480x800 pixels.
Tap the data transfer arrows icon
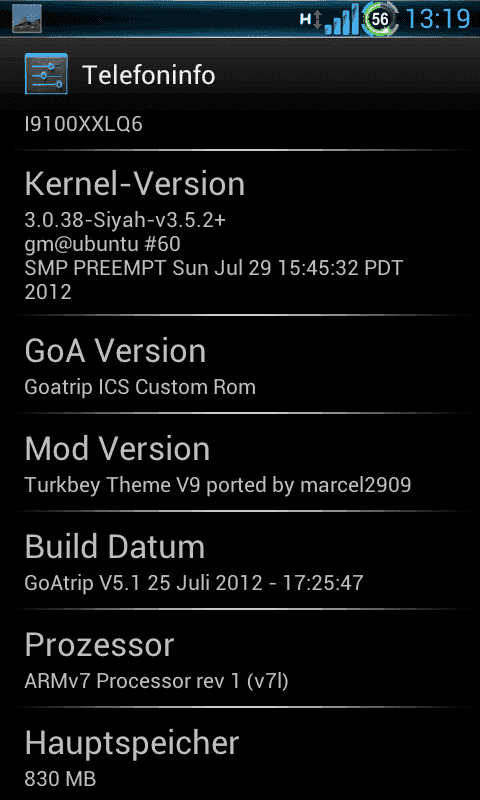[318, 20]
